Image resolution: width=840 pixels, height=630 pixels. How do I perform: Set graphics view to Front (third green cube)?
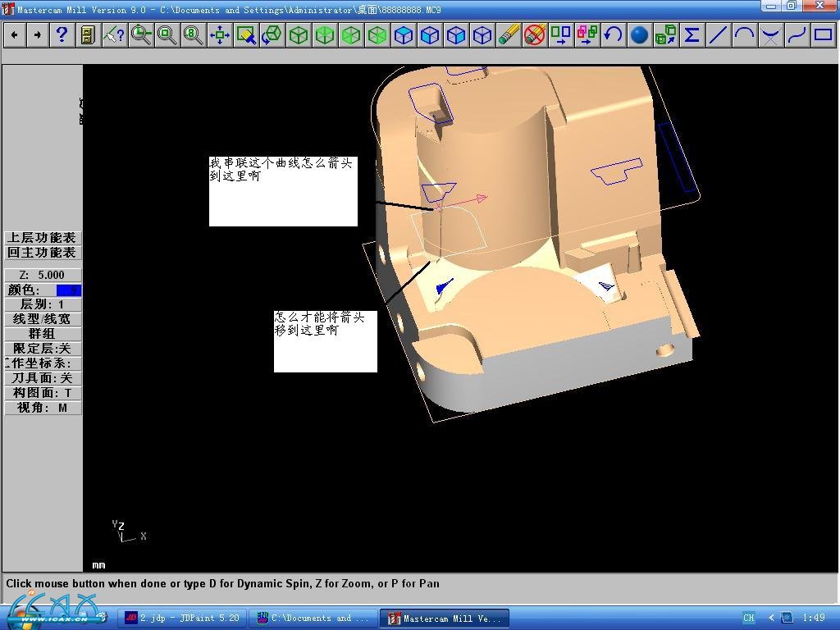(x=351, y=35)
